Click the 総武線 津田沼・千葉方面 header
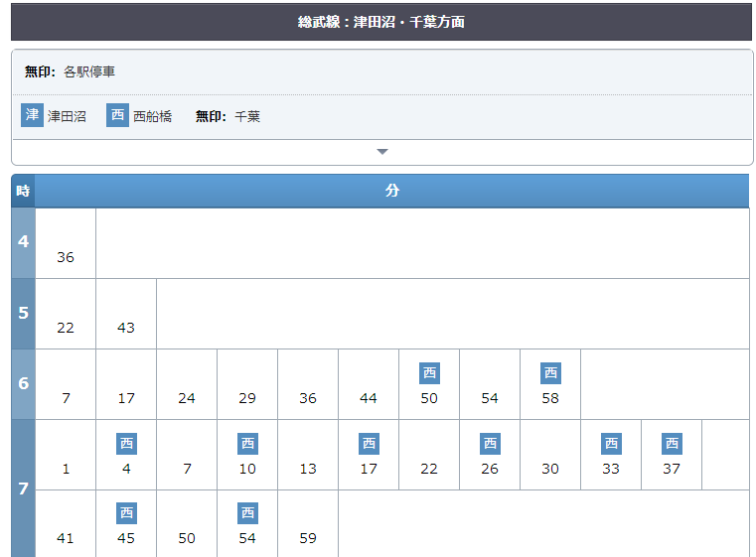Screen dimensions: 756x557 coord(381,22)
